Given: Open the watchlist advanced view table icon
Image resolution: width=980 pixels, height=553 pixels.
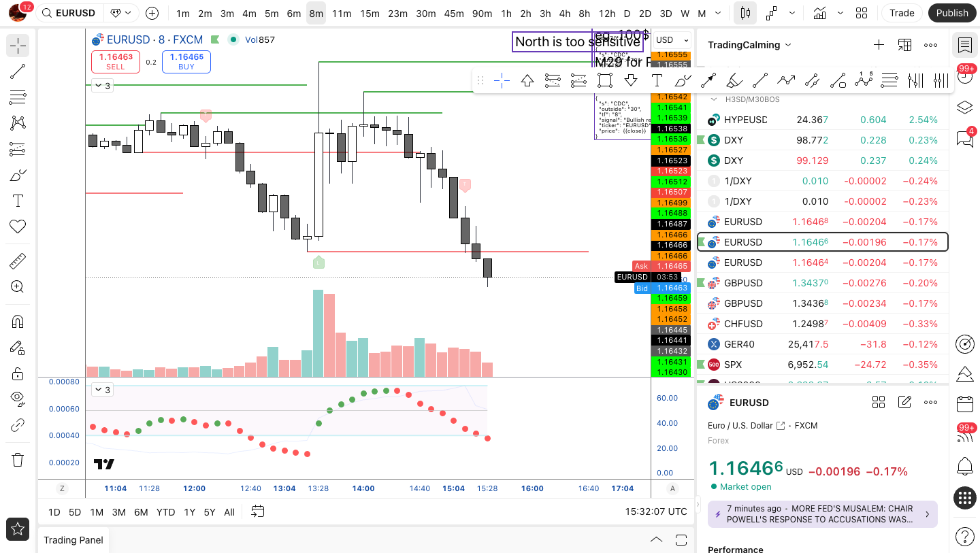Looking at the screenshot, I should 904,45.
